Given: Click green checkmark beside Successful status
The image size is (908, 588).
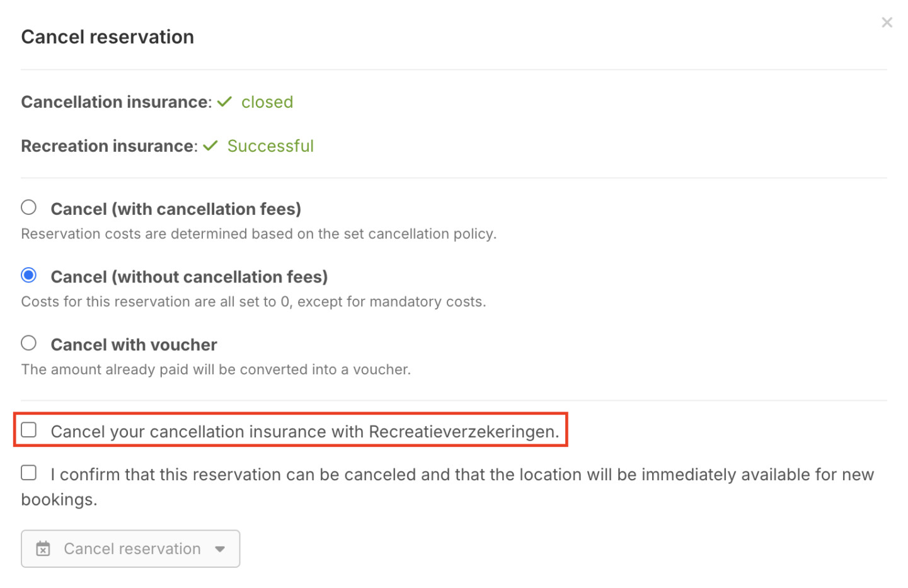Looking at the screenshot, I should [x=210, y=146].
